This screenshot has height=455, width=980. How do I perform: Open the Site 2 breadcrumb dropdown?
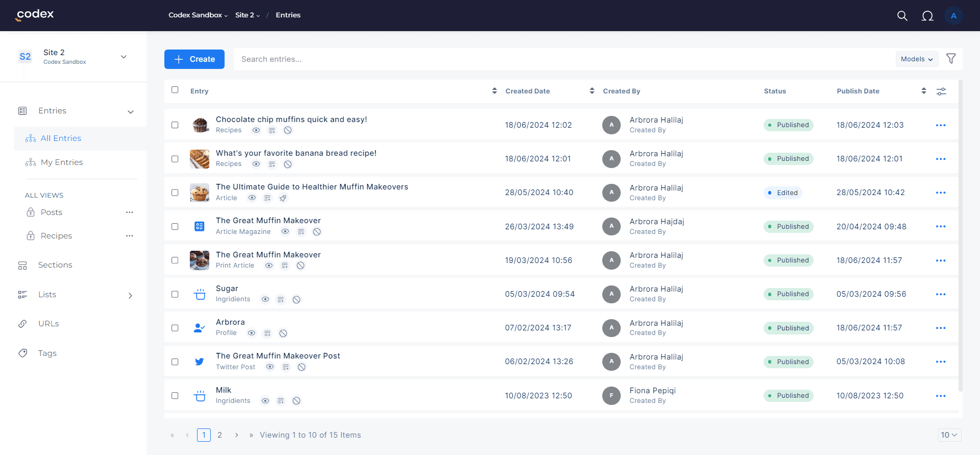[248, 15]
